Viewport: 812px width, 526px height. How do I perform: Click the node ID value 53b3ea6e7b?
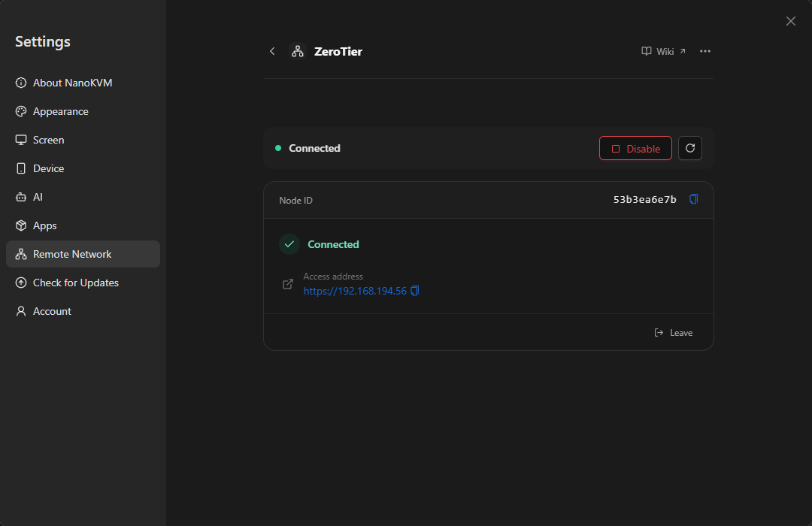pos(645,200)
